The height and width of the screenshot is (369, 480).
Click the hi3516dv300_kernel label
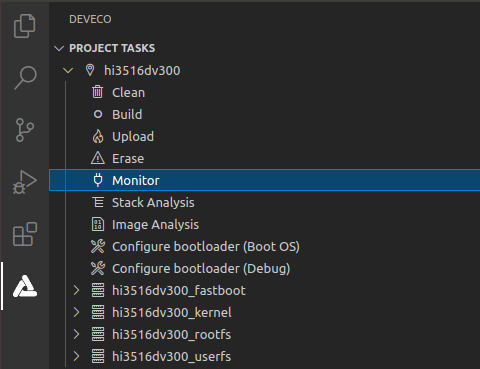pos(172,313)
